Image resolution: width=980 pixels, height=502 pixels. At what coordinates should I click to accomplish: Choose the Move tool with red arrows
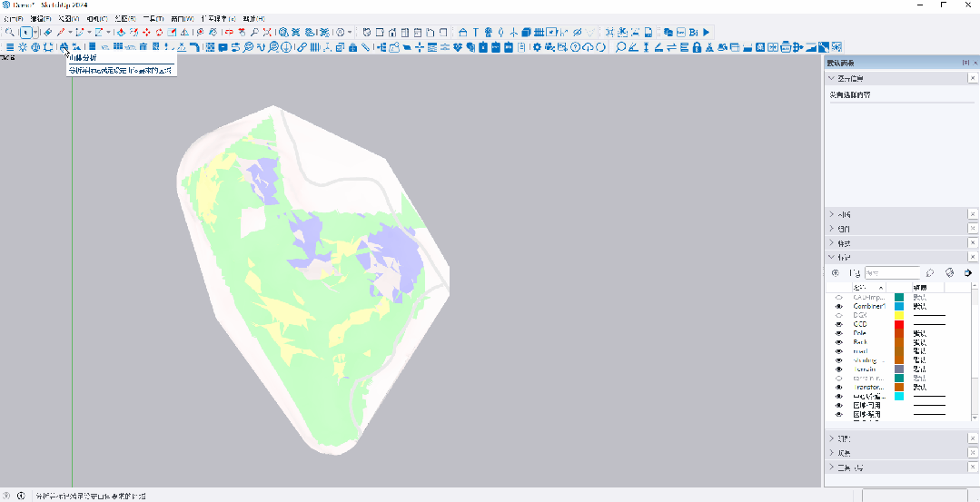pyautogui.click(x=145, y=33)
